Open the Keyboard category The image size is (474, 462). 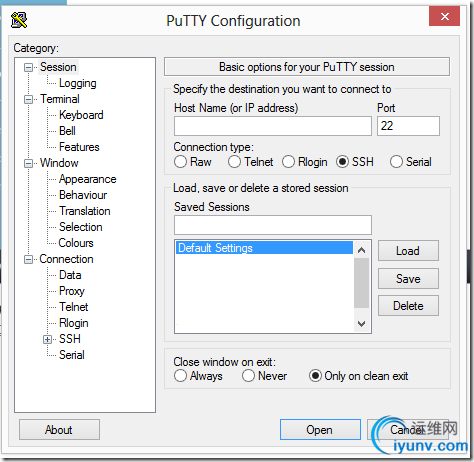[x=81, y=115]
